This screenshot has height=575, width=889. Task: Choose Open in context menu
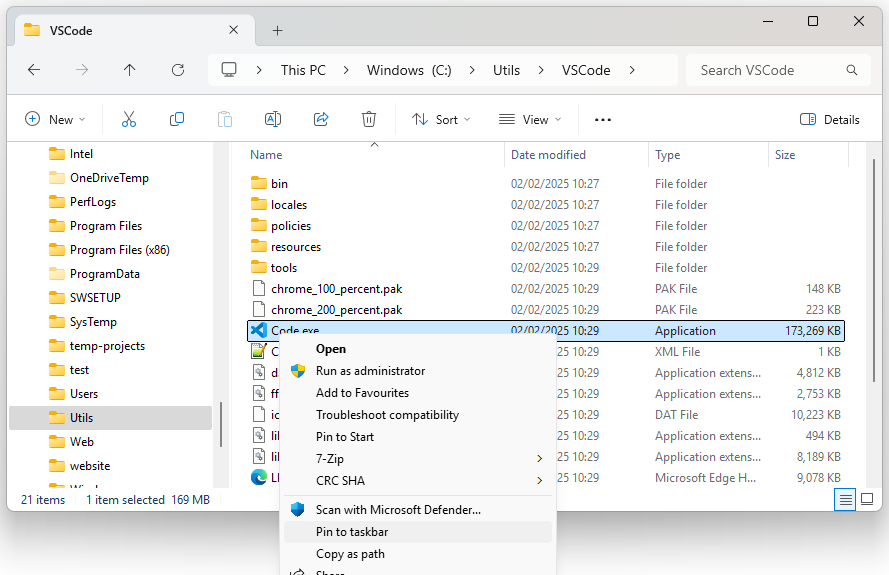click(417, 349)
